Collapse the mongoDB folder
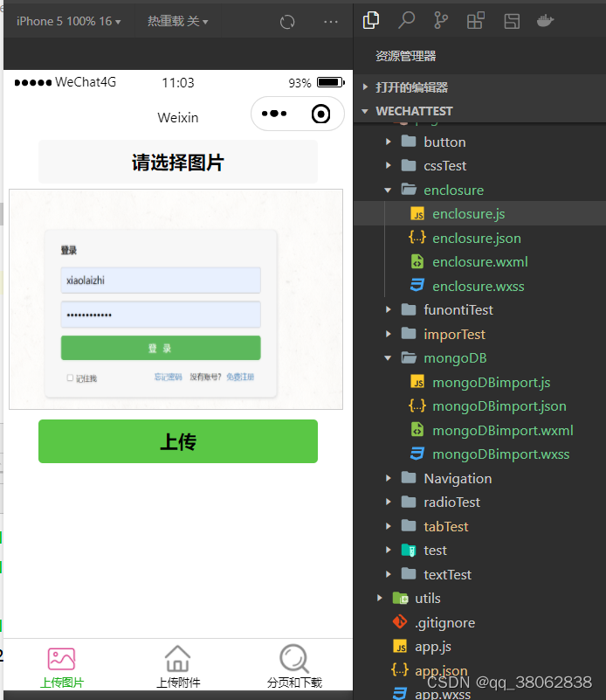Viewport: 606px width, 700px height. (479, 358)
